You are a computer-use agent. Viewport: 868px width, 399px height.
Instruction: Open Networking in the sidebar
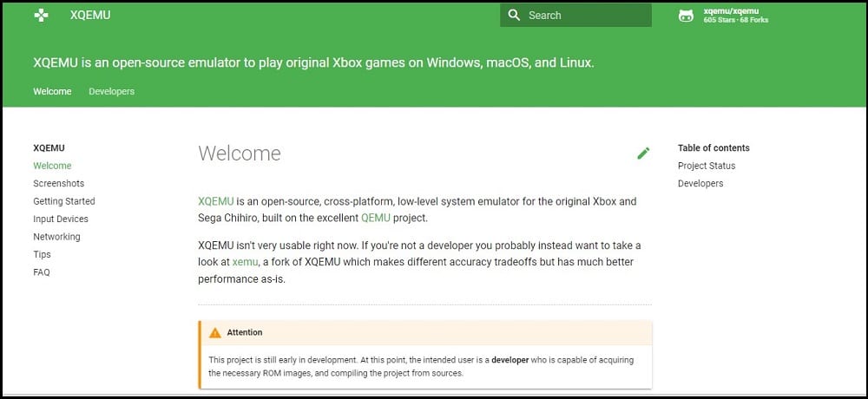56,236
